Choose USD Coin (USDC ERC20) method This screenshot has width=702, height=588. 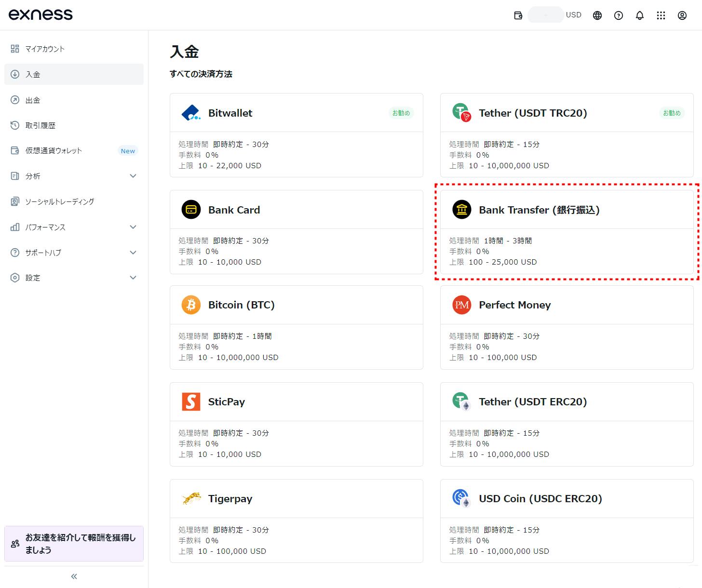[567, 521]
